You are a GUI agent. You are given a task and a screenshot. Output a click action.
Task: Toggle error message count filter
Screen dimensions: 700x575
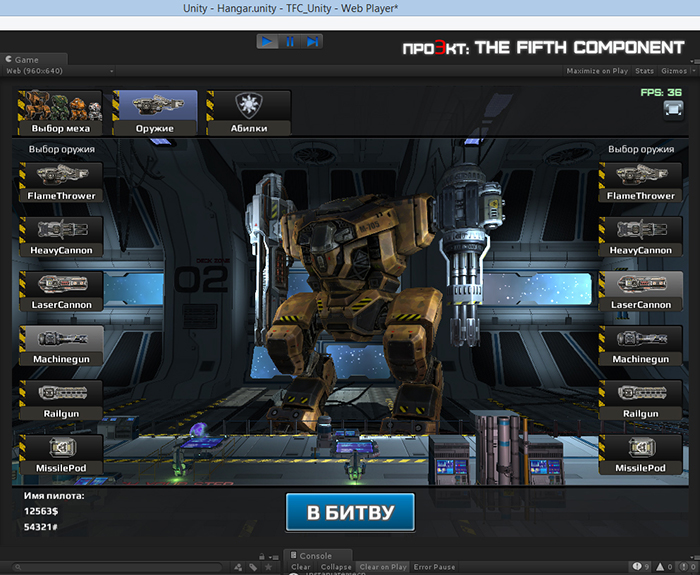687,567
